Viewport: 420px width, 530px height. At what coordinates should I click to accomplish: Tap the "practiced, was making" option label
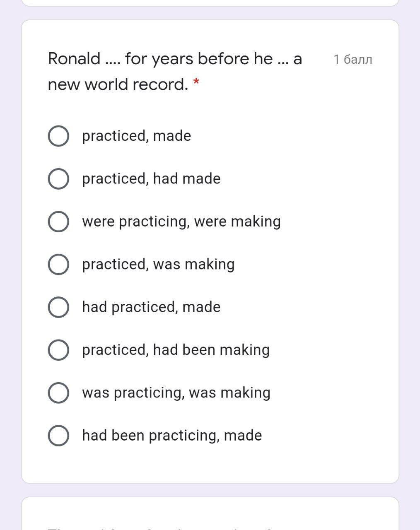pos(158,264)
